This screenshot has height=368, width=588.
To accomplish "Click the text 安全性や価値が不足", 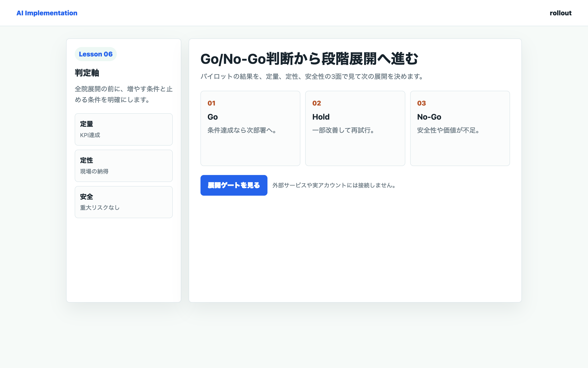I will tap(449, 130).
